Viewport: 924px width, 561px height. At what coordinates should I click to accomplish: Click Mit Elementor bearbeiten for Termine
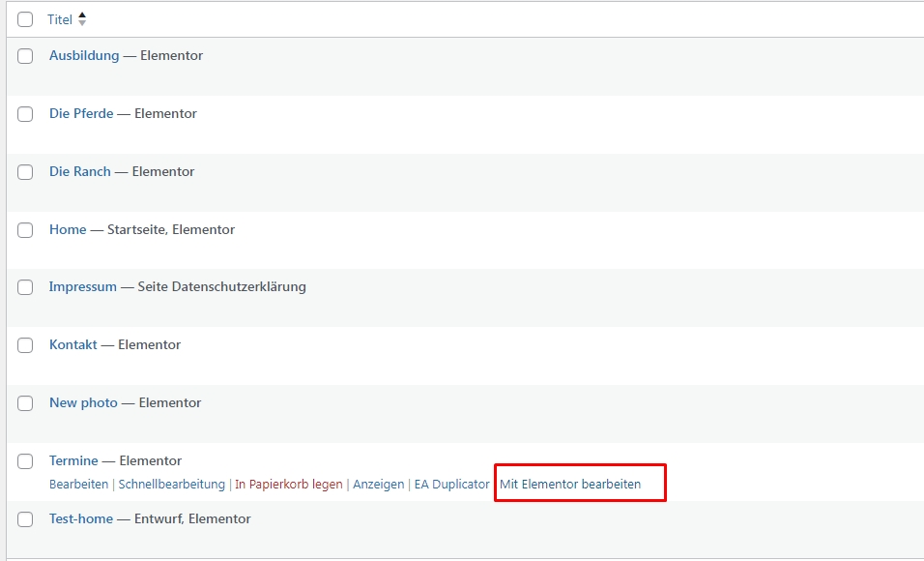570,485
